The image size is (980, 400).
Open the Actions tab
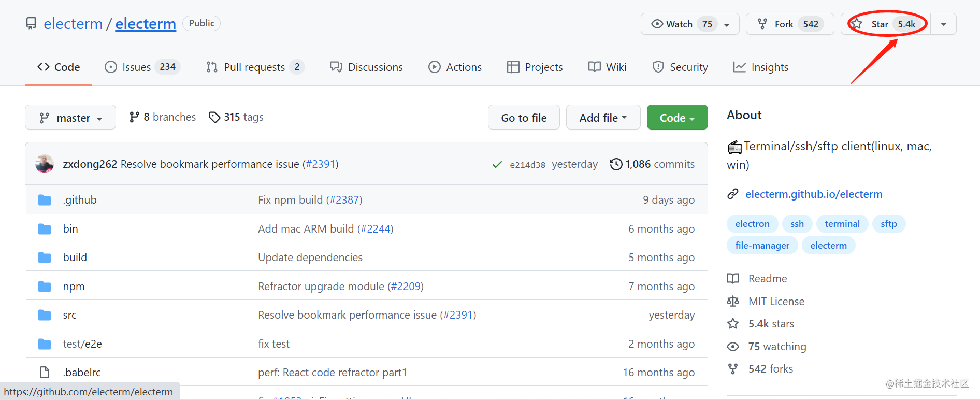point(455,67)
